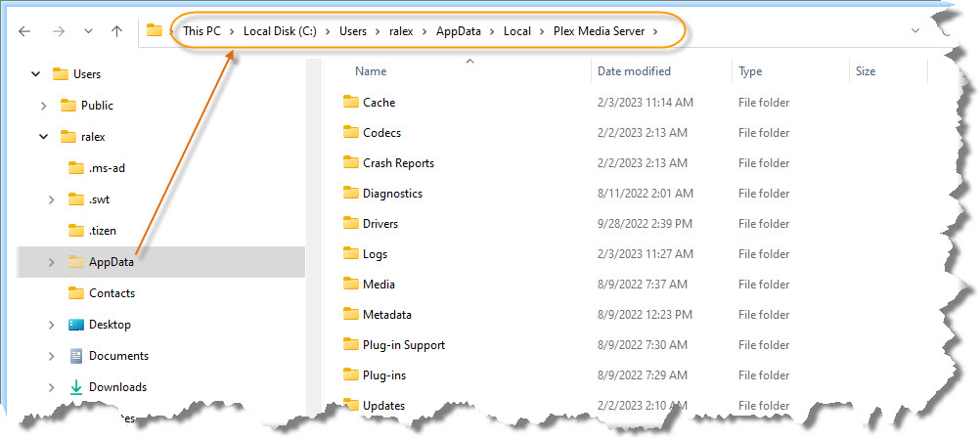Click the Diagnostics folder icon

pos(350,194)
